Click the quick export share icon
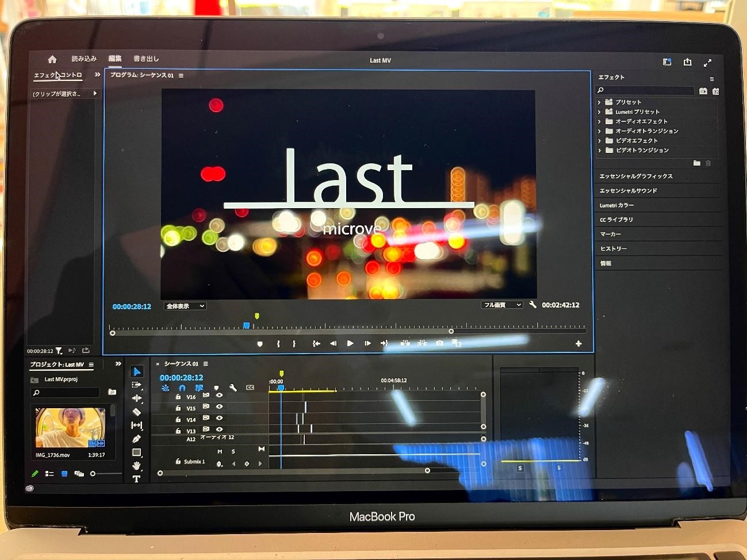 [687, 62]
